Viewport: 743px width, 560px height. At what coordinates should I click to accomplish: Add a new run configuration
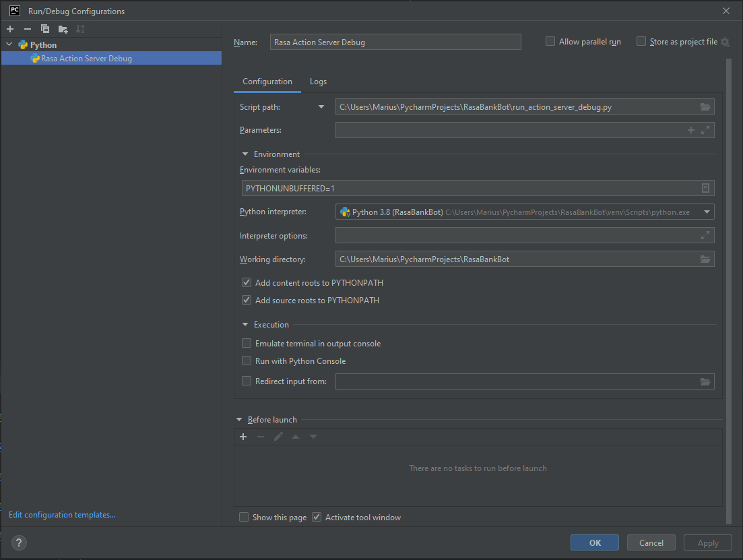9,29
